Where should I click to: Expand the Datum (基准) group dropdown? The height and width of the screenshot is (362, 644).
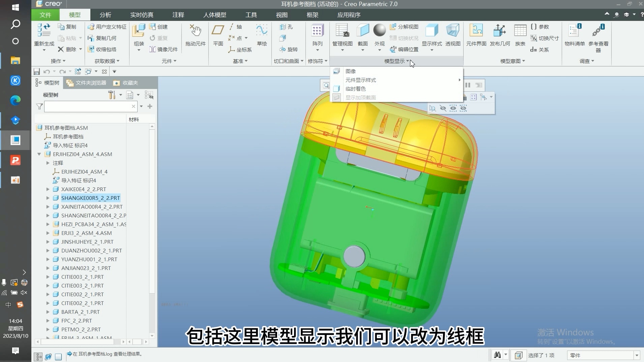click(240, 61)
